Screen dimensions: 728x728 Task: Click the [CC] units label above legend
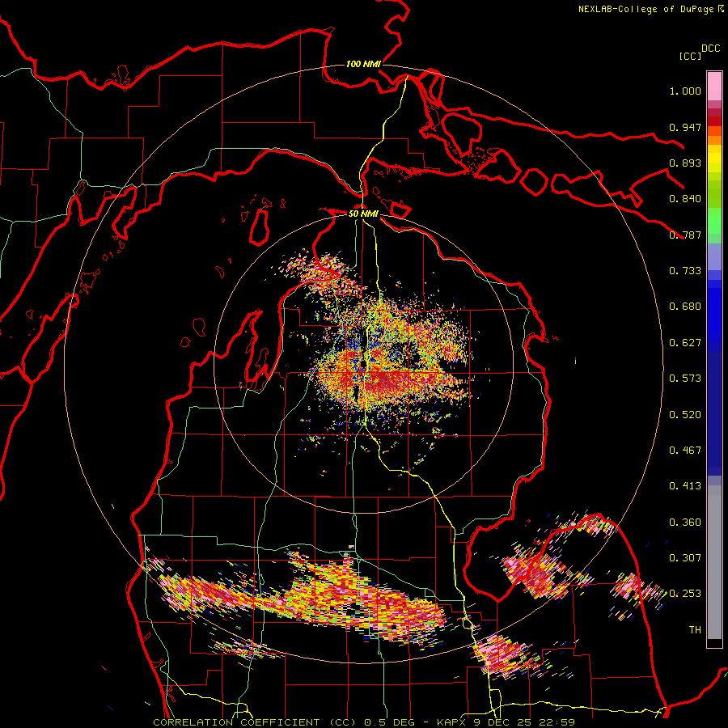point(691,56)
